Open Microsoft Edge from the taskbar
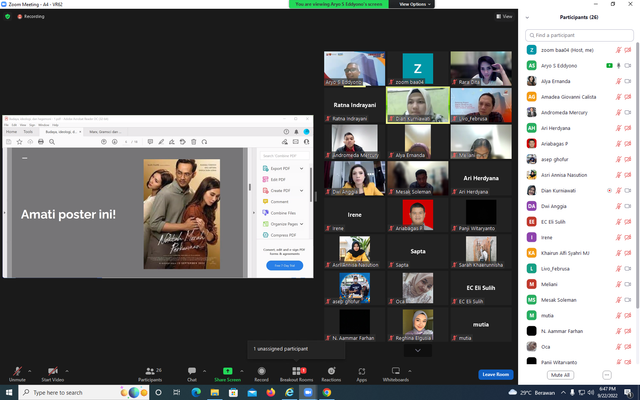This screenshot has width=640, height=400. [196, 392]
